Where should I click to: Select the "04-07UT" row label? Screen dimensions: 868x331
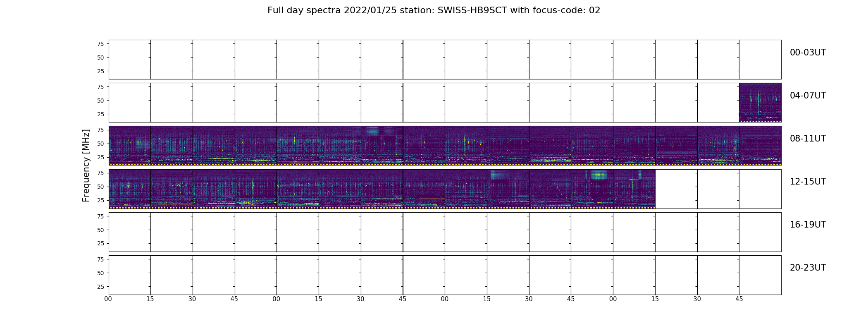coord(808,96)
